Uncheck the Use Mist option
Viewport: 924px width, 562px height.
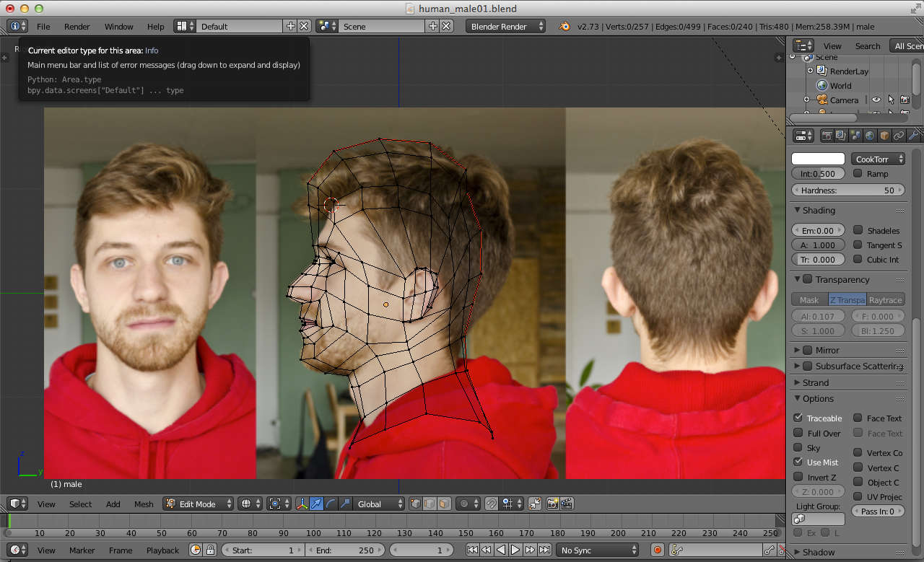798,462
